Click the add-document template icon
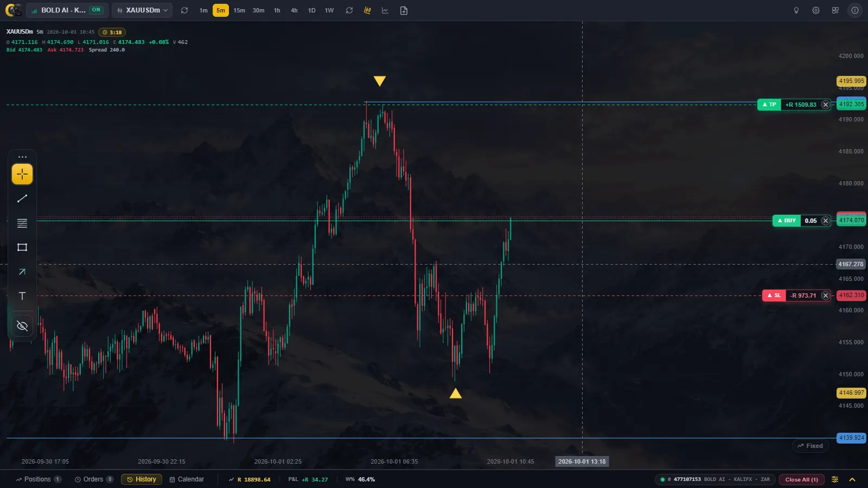Image resolution: width=868 pixels, height=488 pixels. coord(404,10)
